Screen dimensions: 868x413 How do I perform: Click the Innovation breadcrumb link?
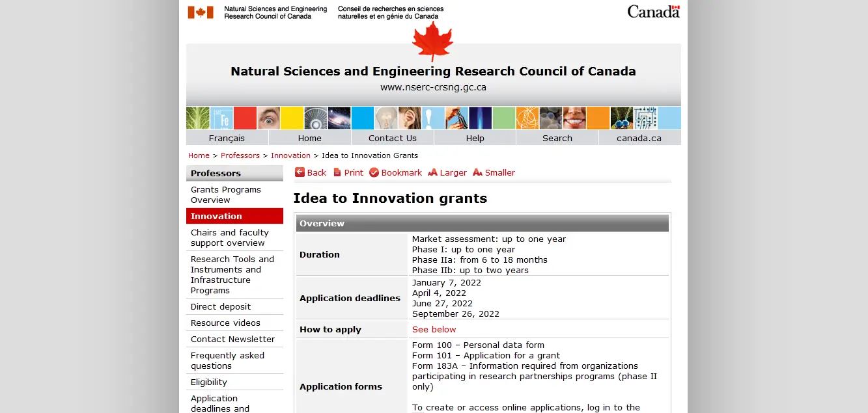pyautogui.click(x=290, y=155)
